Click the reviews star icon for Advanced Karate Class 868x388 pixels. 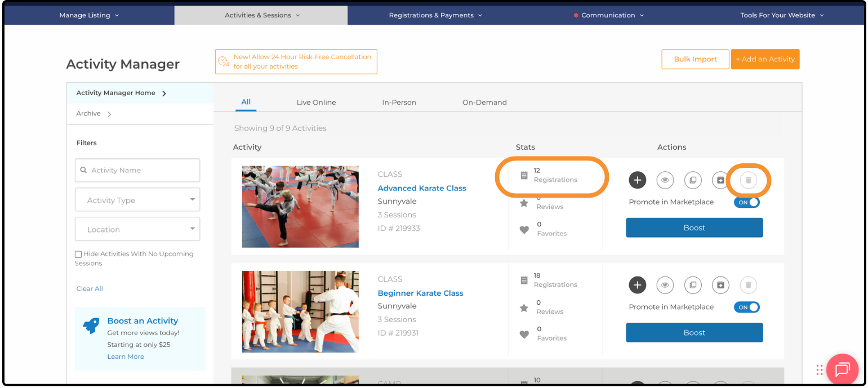[x=524, y=203]
